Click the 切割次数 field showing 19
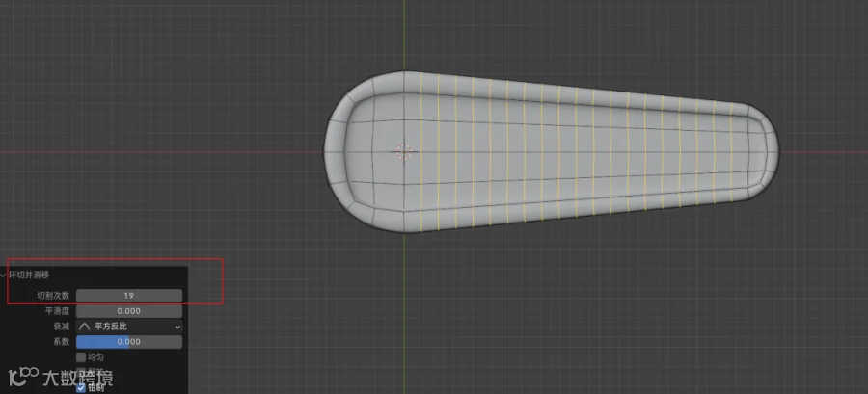The image size is (868, 394). coord(129,296)
